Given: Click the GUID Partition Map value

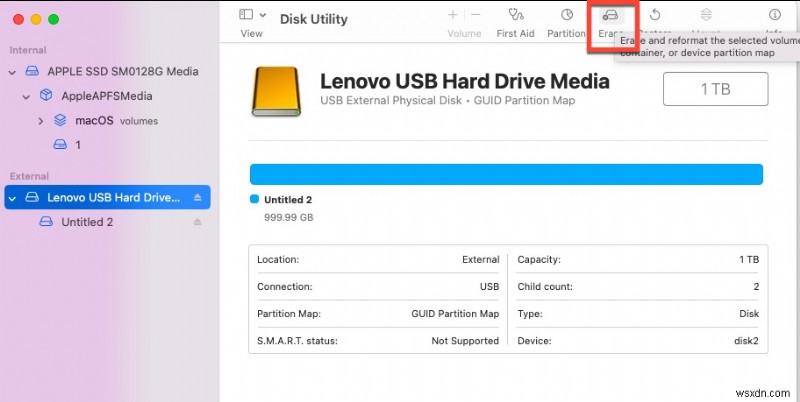Looking at the screenshot, I should pos(455,314).
